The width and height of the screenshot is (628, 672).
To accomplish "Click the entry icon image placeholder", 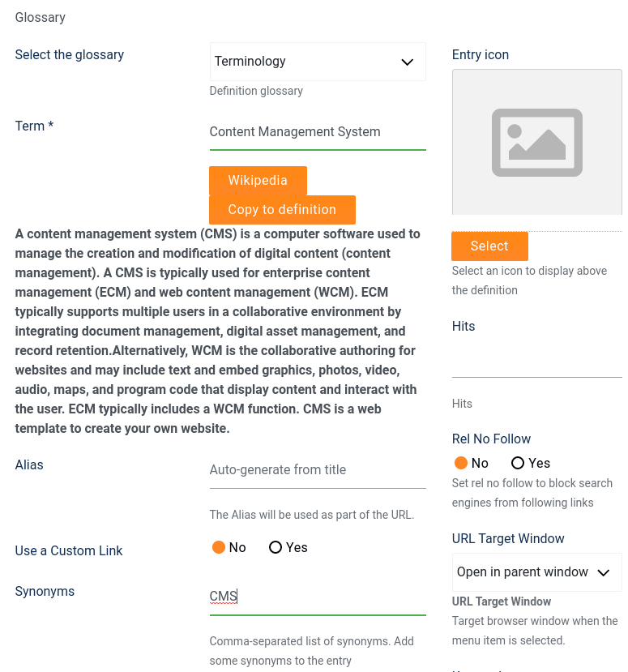I will tap(536, 142).
